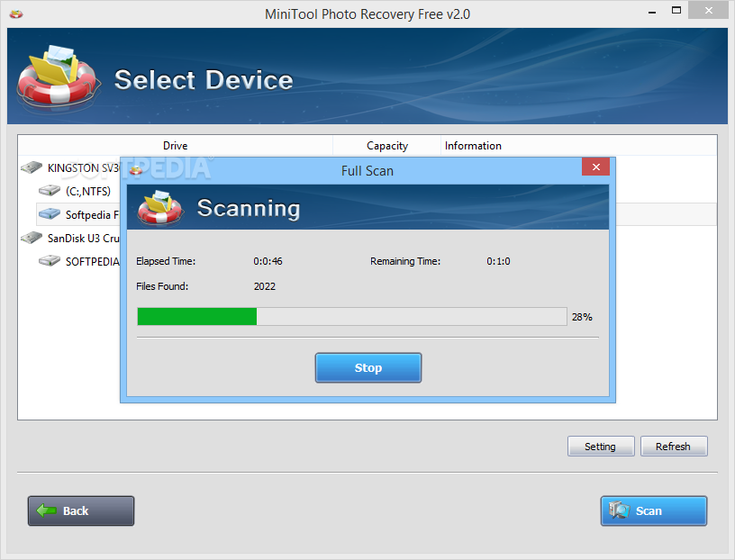Minimize the MiniTool Photo Recovery window
735x560 pixels.
point(651,11)
